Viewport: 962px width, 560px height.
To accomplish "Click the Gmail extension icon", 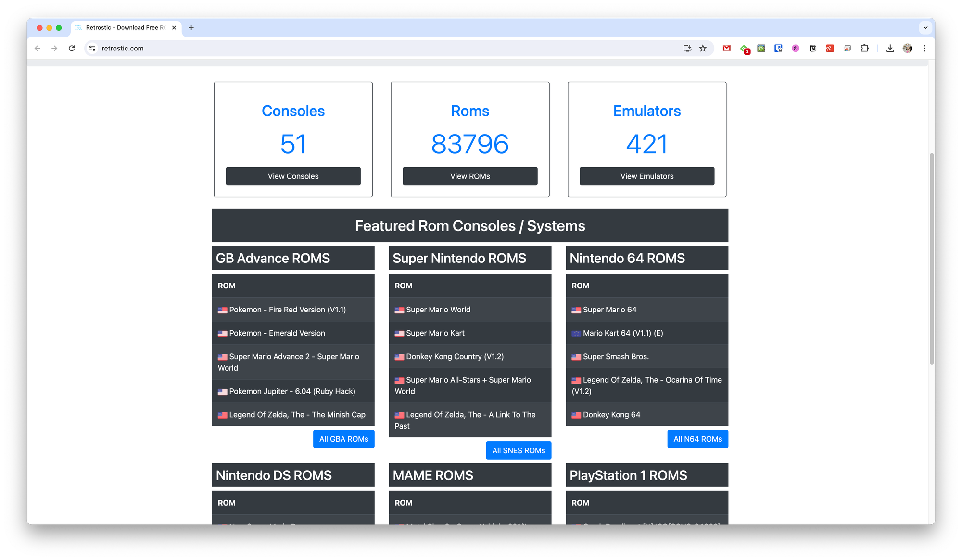I will click(727, 48).
